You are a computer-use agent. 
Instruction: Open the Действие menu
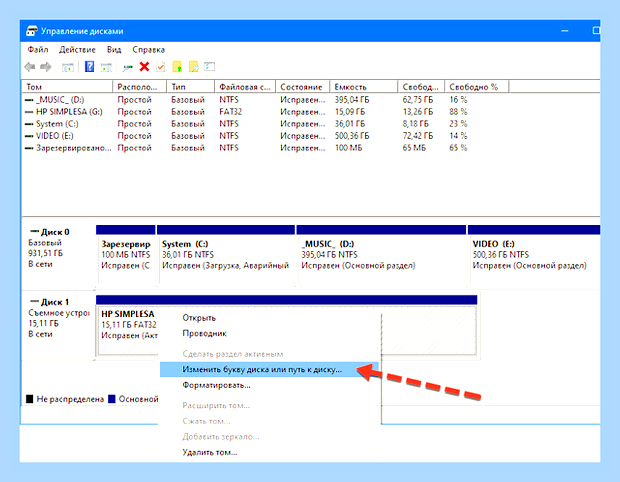tap(77, 49)
